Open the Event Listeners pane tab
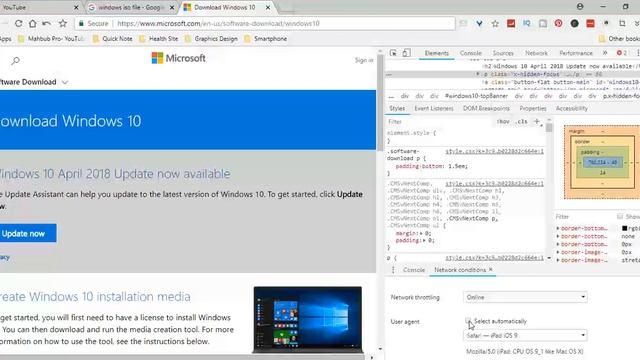The width and height of the screenshot is (640, 360). point(434,108)
